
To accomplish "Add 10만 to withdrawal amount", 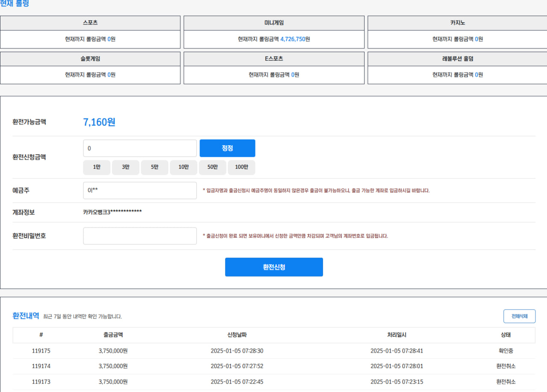I will tap(184, 168).
